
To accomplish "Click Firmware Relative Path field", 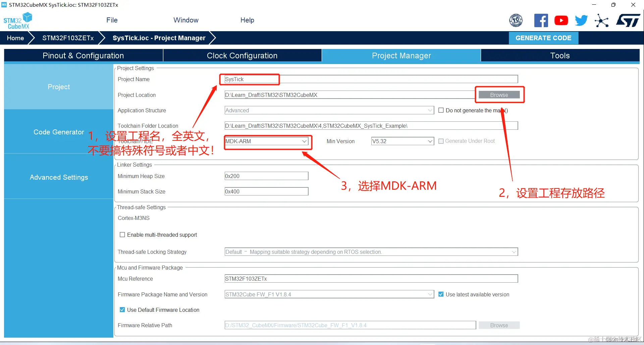I will coord(350,325).
